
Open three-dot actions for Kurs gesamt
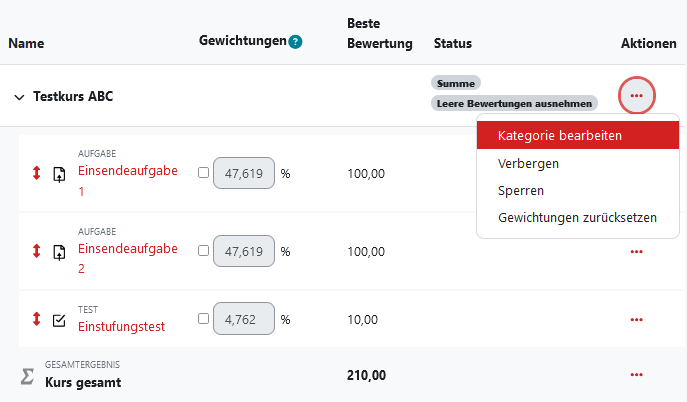click(x=636, y=374)
